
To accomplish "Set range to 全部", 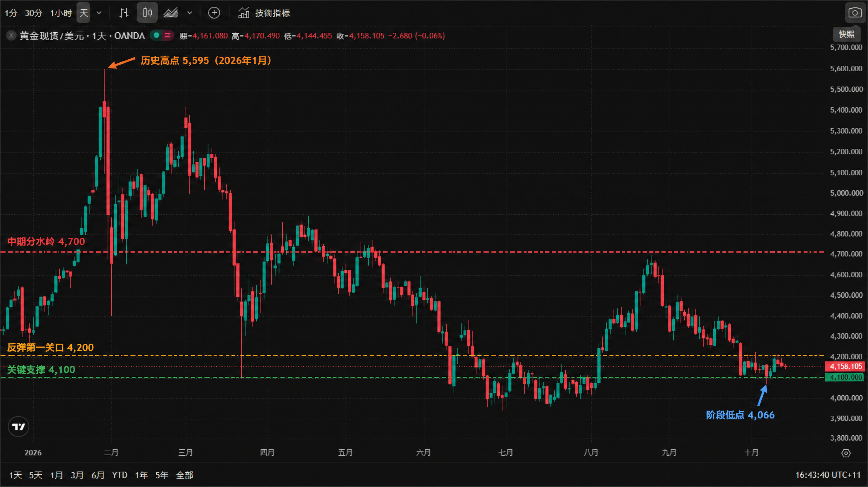I will (x=185, y=475).
